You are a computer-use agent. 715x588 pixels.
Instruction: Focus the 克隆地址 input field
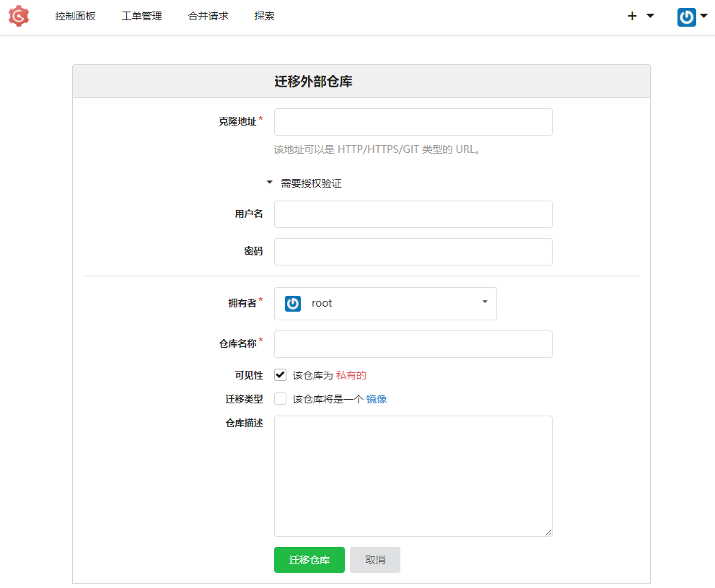pyautogui.click(x=413, y=122)
